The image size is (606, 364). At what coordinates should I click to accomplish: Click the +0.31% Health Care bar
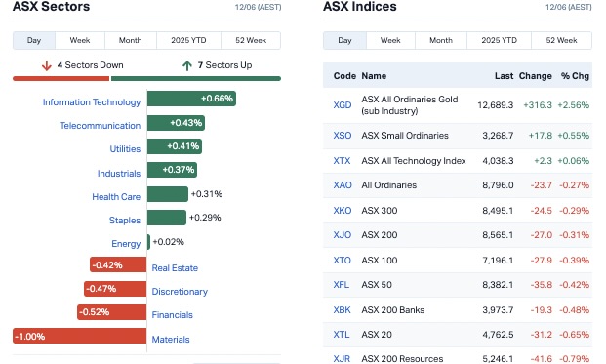pos(168,194)
